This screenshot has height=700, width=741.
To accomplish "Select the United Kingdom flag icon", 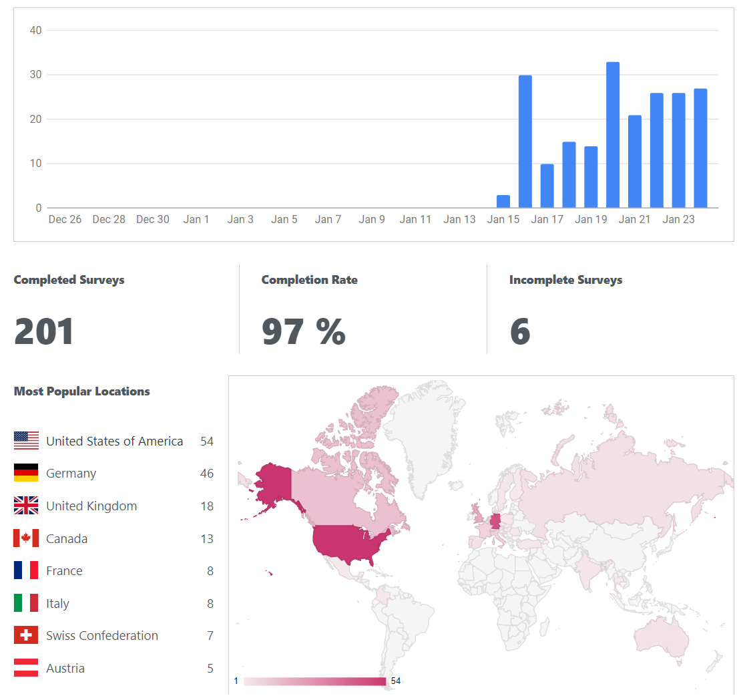I will pos(26,506).
